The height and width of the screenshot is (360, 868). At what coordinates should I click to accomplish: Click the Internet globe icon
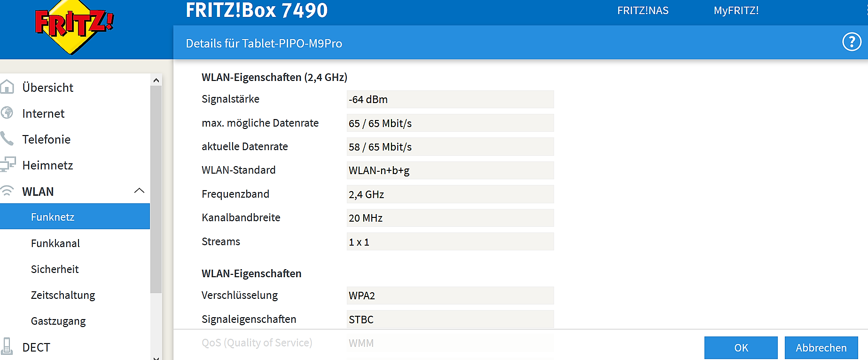tap(7, 113)
